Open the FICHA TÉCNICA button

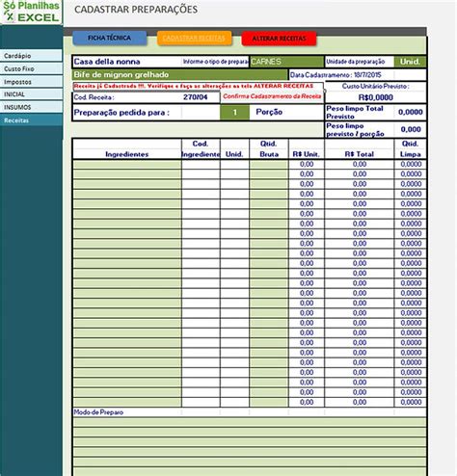pos(110,38)
